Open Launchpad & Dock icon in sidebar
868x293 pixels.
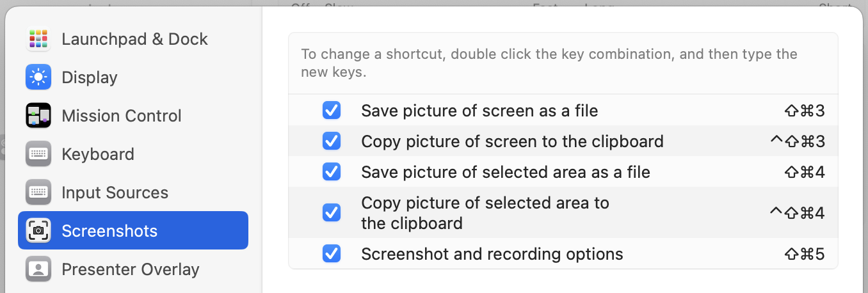point(38,39)
